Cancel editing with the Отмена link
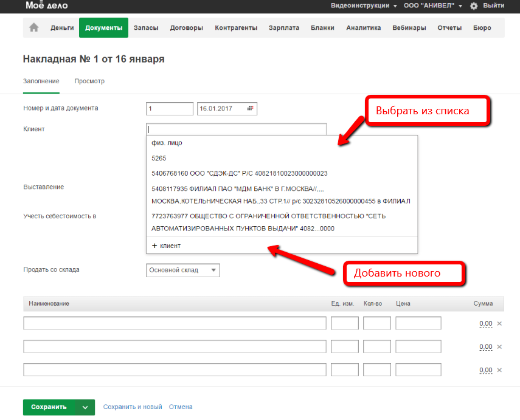 pos(181,407)
